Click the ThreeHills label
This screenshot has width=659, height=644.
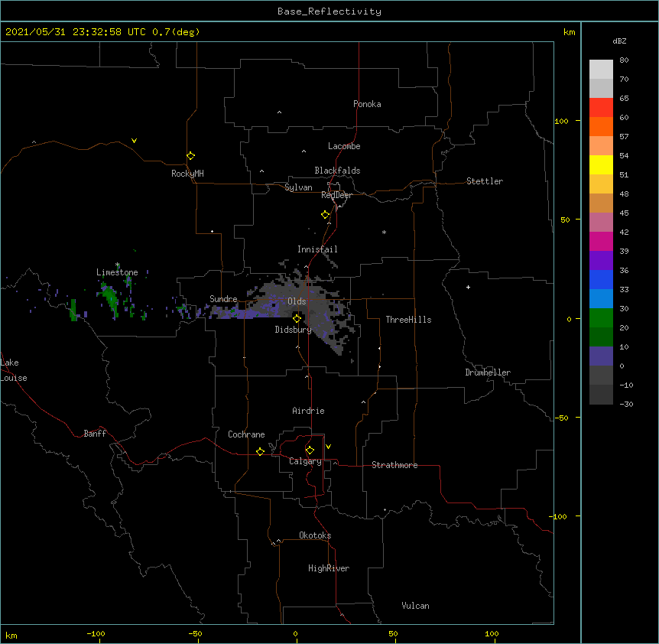coord(408,320)
